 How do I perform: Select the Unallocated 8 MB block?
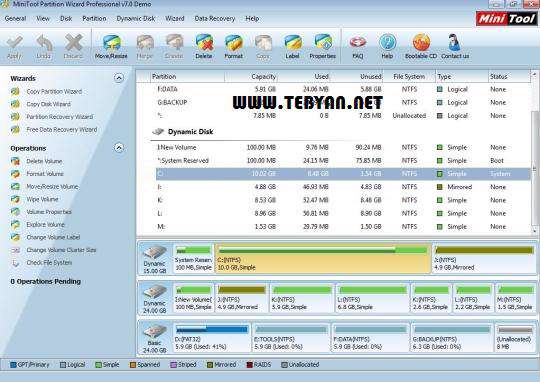tap(515, 338)
